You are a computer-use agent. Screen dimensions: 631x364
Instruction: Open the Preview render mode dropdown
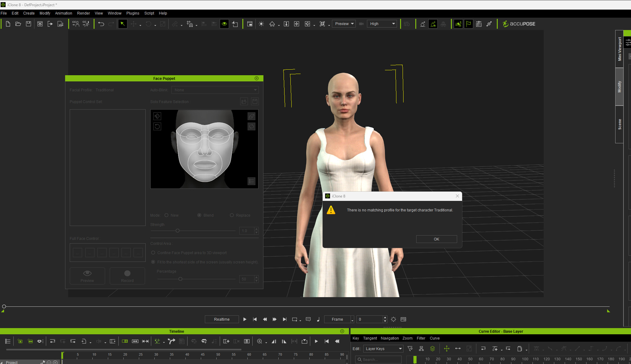[344, 24]
